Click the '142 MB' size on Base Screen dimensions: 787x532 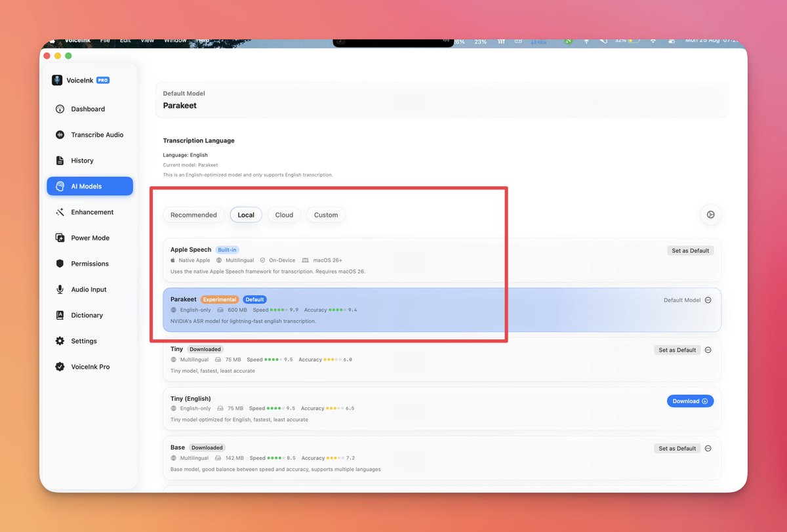click(234, 458)
